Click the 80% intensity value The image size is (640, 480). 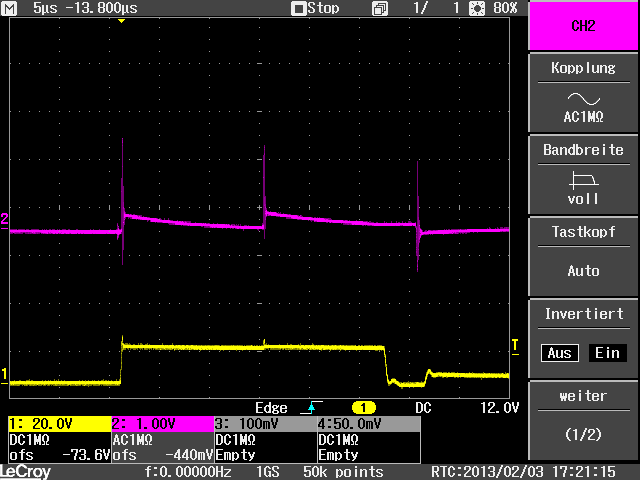505,8
